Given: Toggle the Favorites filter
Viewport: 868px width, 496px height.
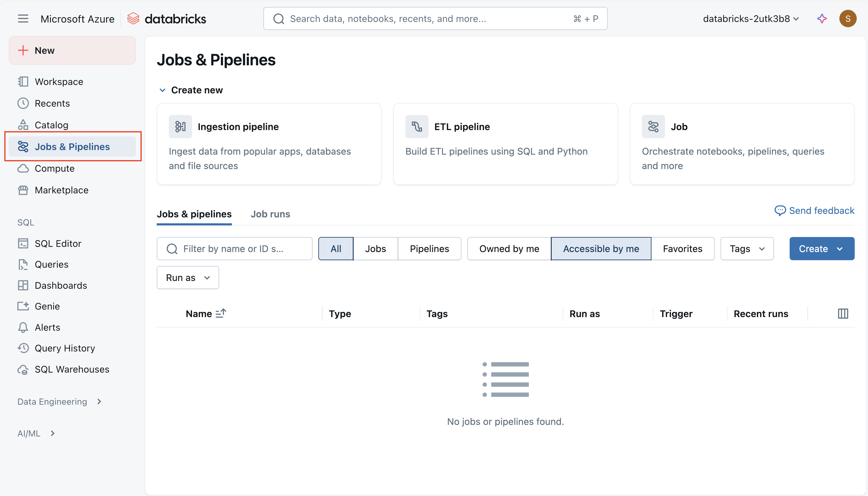Looking at the screenshot, I should (x=682, y=249).
